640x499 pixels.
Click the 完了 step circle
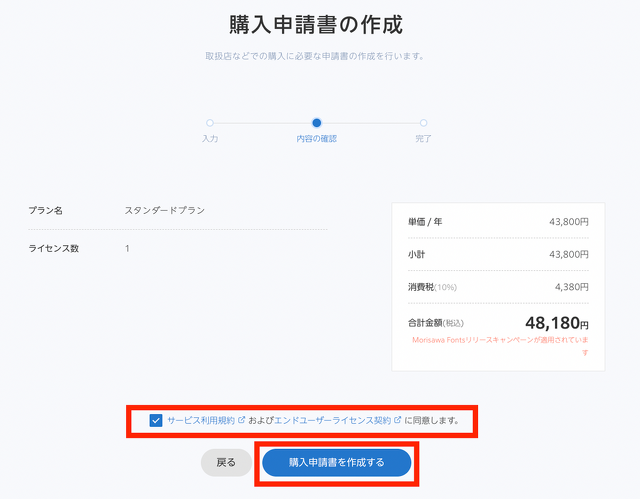click(423, 123)
